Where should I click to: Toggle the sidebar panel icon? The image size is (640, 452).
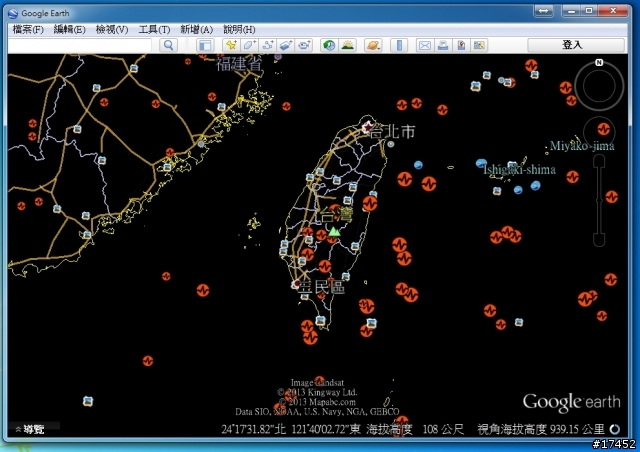coord(205,45)
